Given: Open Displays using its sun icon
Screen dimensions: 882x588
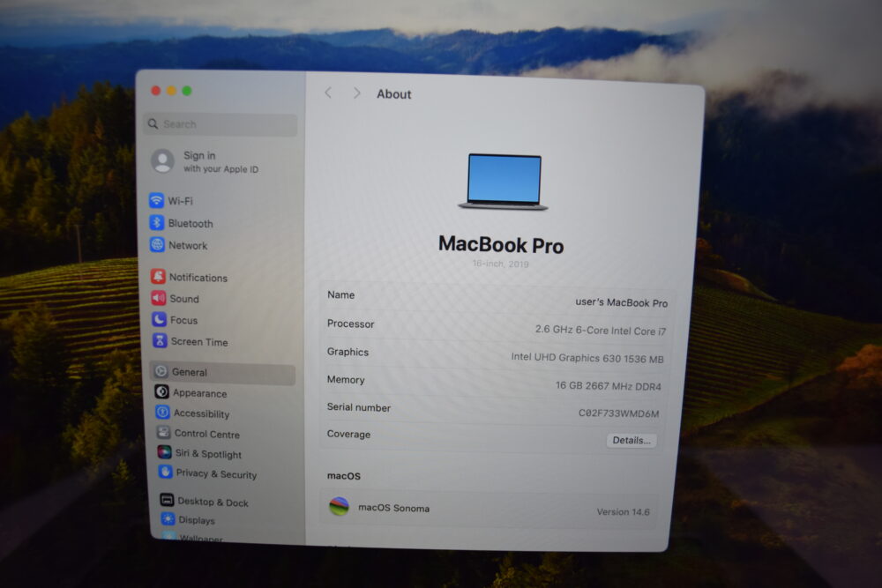Looking at the screenshot, I should click(x=168, y=519).
